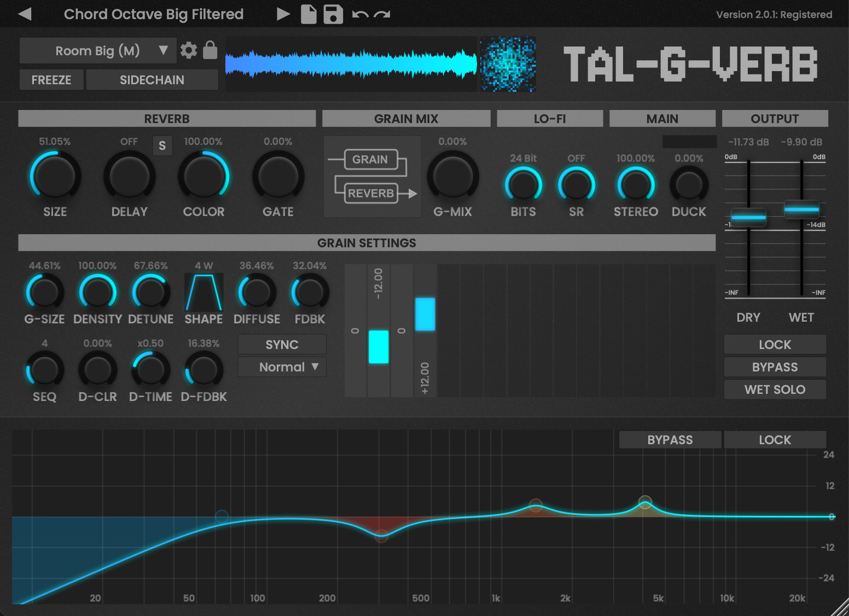Click the new preset file icon

coord(309,14)
